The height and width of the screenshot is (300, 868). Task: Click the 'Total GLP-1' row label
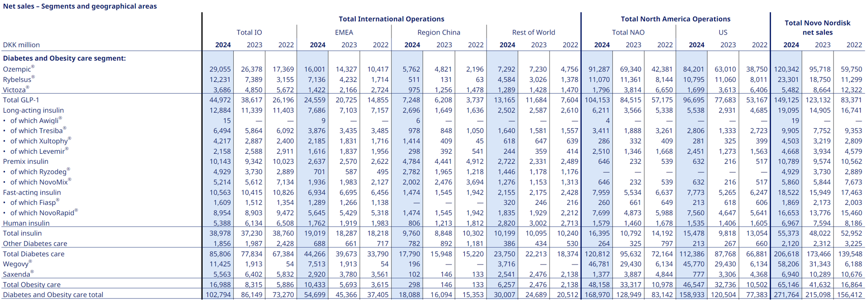[21, 100]
